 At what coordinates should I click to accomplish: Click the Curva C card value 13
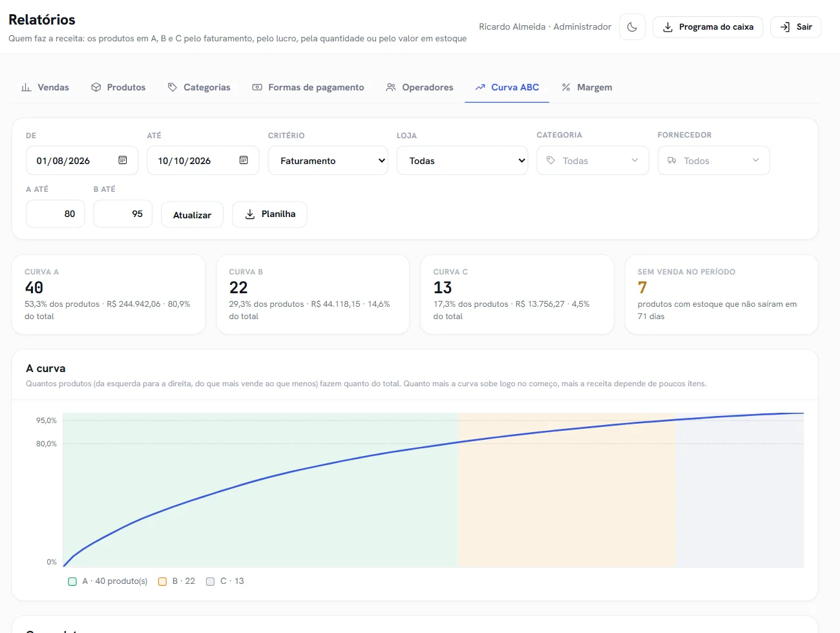pyautogui.click(x=443, y=287)
